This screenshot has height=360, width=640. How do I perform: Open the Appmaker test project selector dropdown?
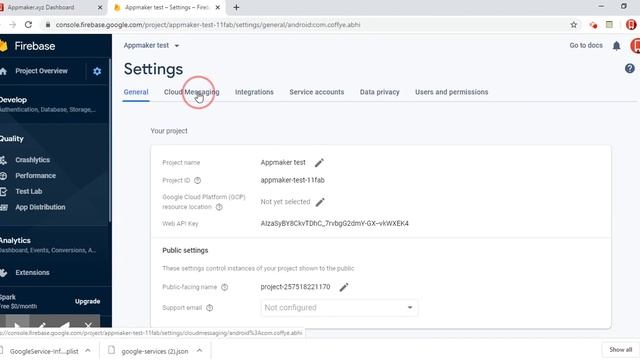pyautogui.click(x=151, y=46)
